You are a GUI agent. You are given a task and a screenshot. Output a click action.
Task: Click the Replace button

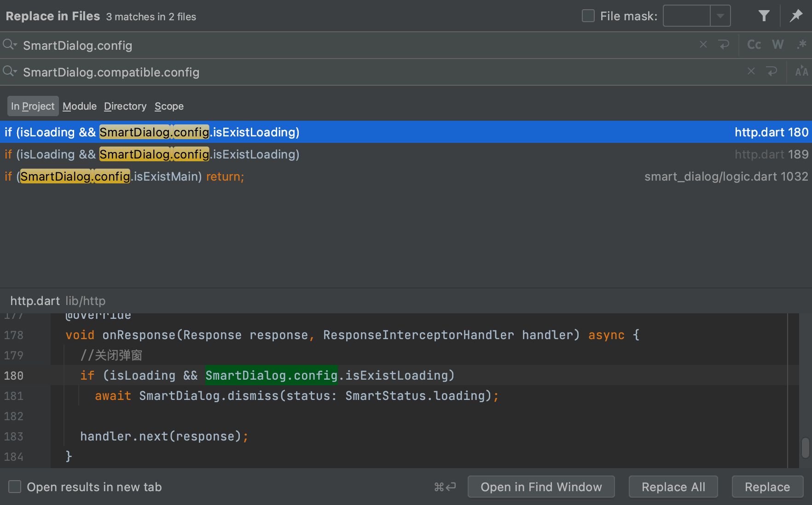[x=767, y=487]
